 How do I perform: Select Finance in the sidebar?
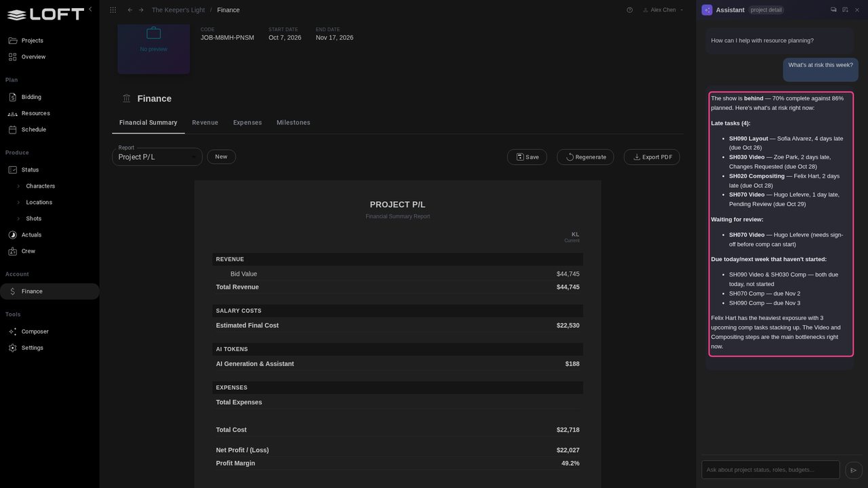(x=50, y=291)
